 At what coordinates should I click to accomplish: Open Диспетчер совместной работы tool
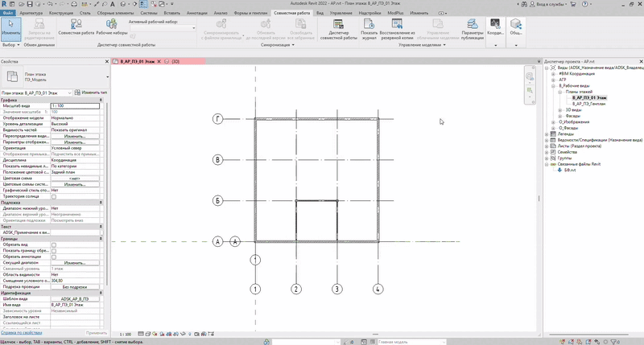pos(338,29)
